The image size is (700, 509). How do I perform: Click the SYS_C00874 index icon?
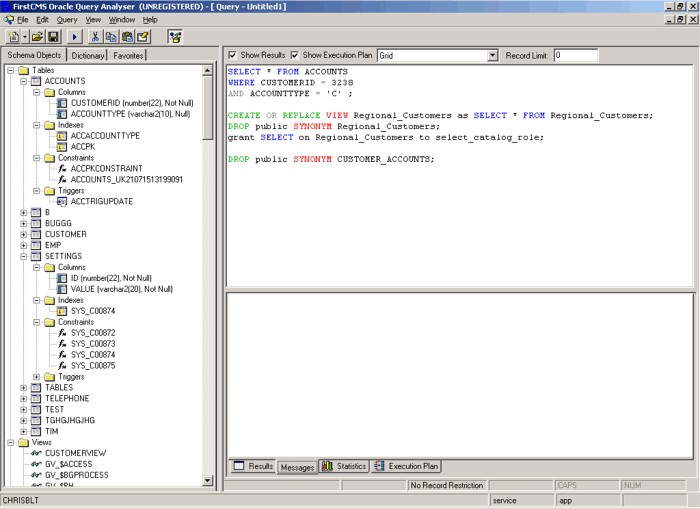(x=62, y=311)
